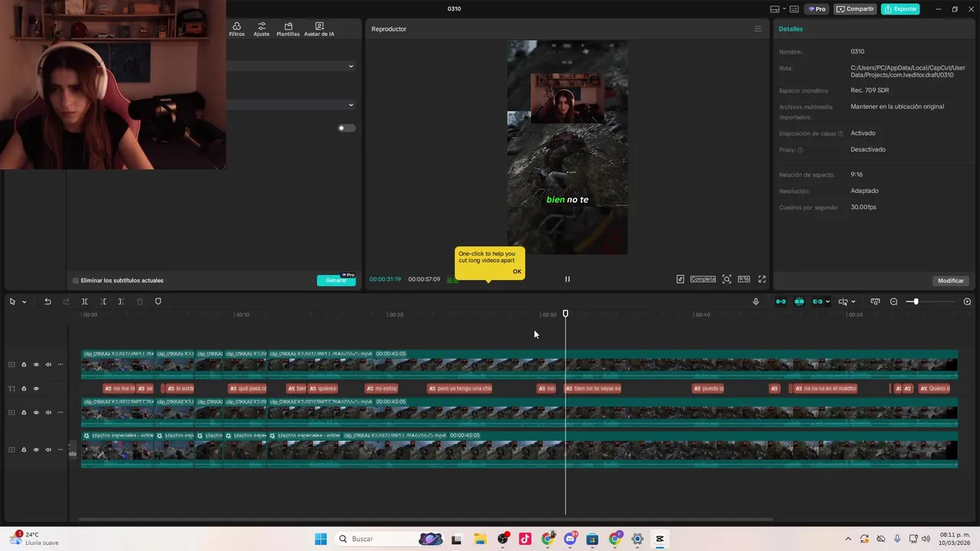Click the trash delete icon in timeline toolbar
Image resolution: width=980 pixels, height=551 pixels.
click(139, 302)
